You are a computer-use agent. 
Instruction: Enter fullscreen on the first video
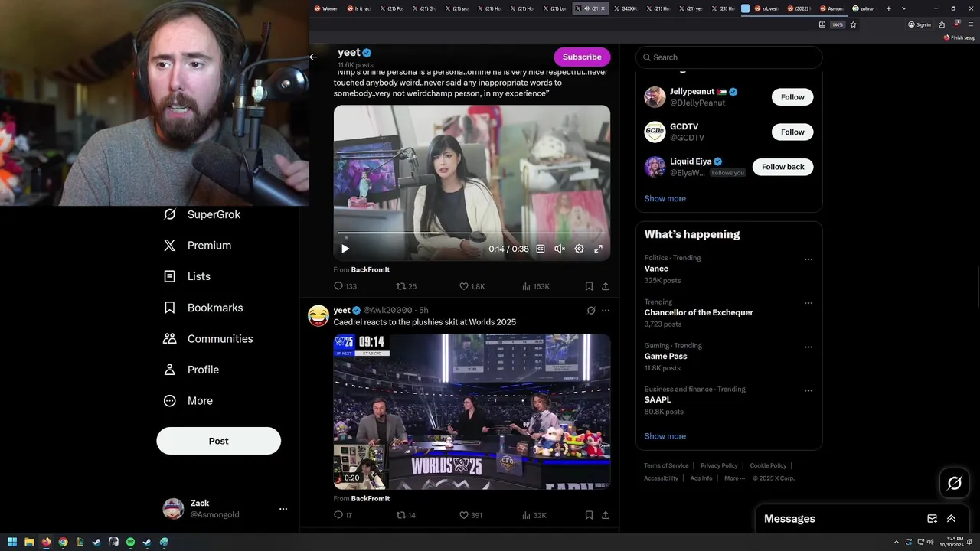599,249
